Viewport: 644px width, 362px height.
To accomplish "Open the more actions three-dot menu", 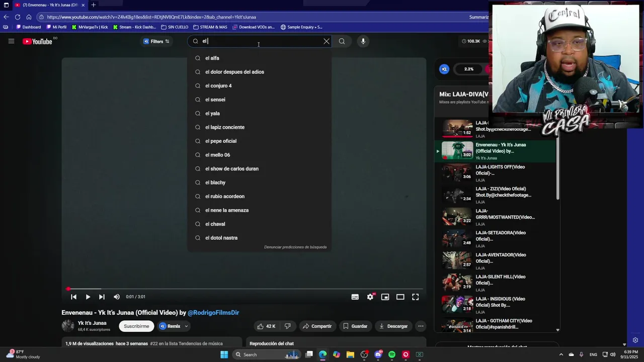I will pos(421,326).
